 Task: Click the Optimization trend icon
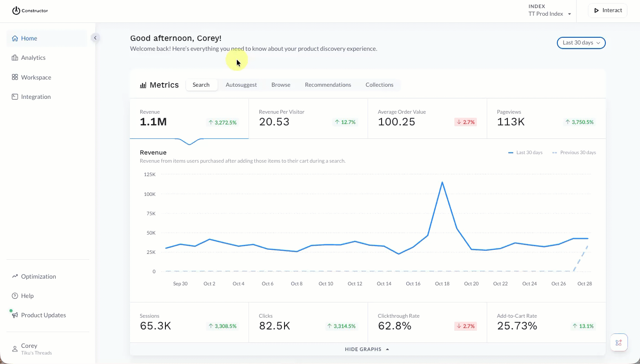[x=15, y=276]
